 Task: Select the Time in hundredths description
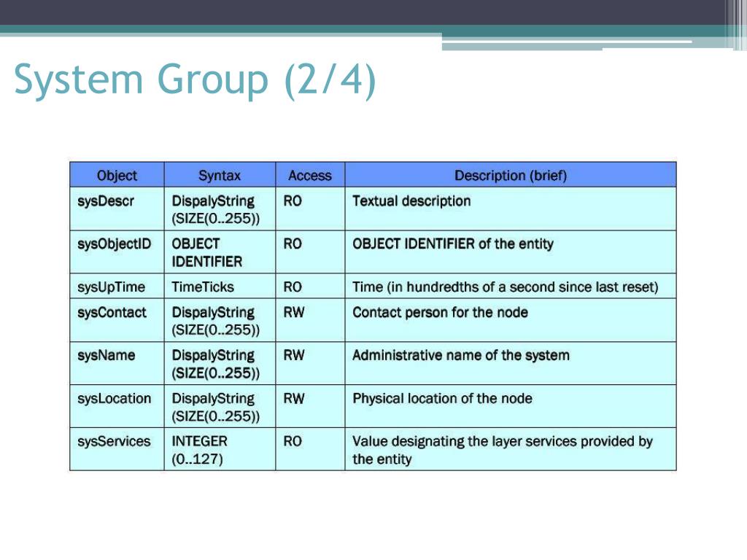click(506, 287)
